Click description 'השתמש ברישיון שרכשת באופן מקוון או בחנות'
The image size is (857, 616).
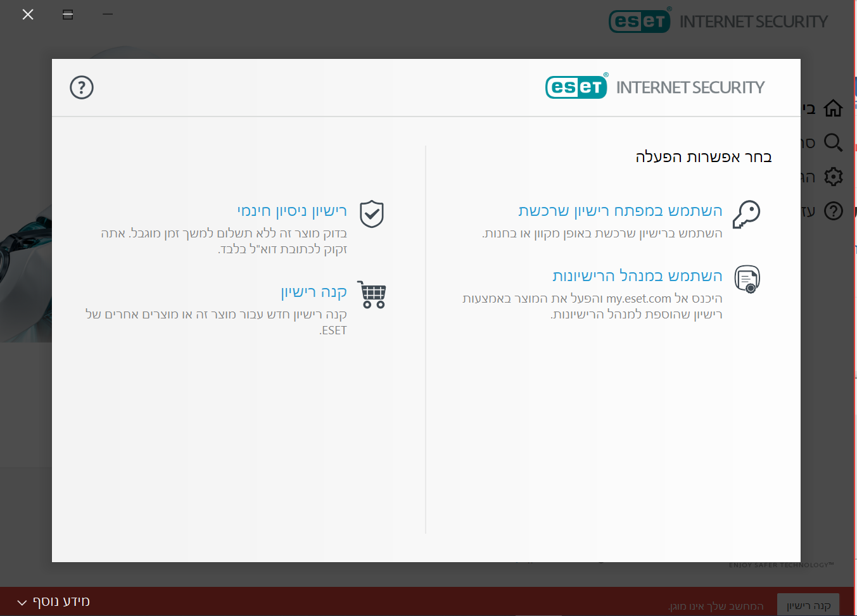[x=602, y=234]
